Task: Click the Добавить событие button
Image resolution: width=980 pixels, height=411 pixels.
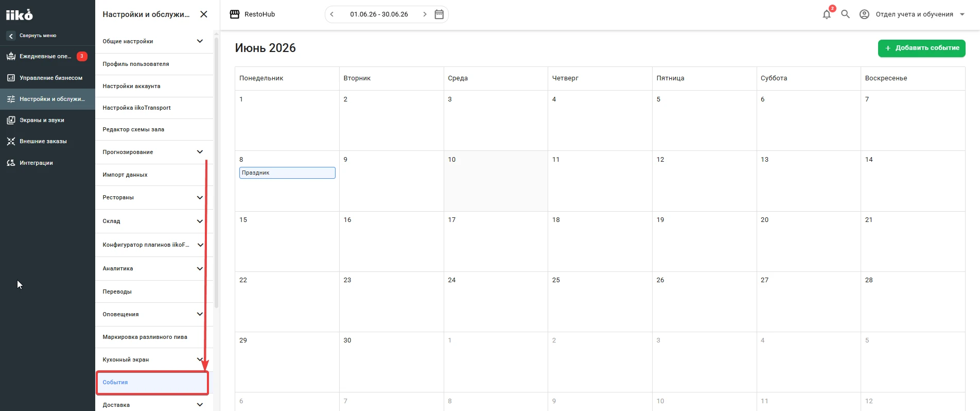Action: tap(921, 48)
